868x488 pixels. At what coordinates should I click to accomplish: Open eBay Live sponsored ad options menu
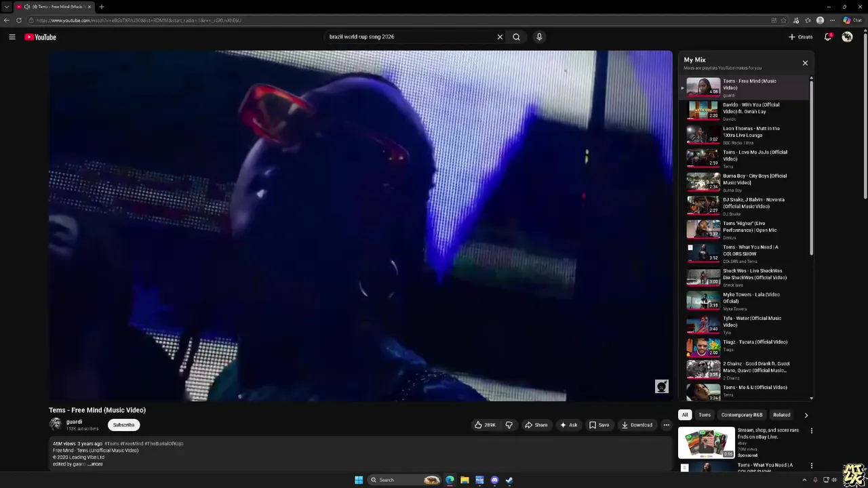click(811, 430)
